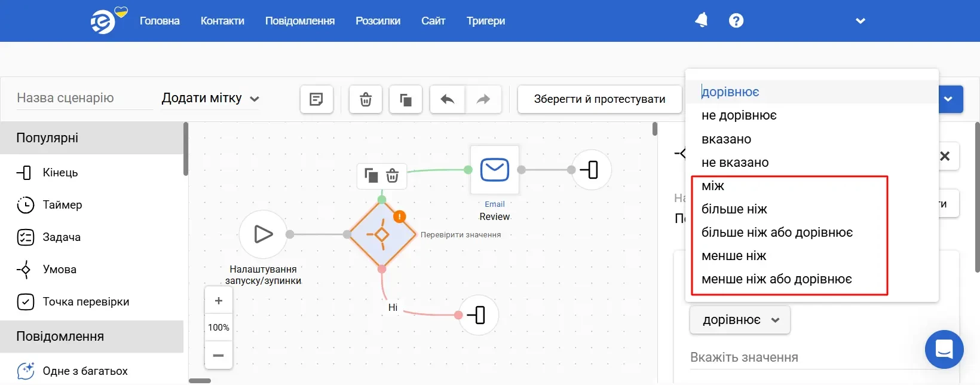The width and height of the screenshot is (980, 385).
Task: Choose не дорівнює option
Action: [x=812, y=115]
